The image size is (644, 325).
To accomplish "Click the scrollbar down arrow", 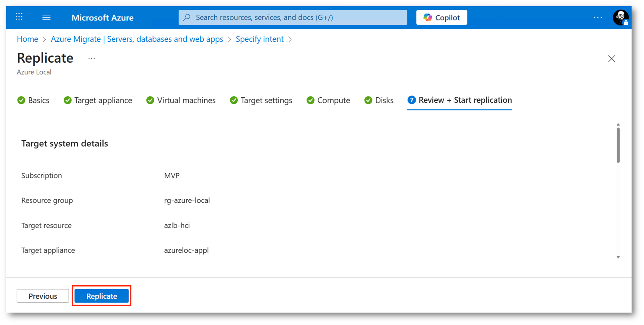I will [x=618, y=257].
